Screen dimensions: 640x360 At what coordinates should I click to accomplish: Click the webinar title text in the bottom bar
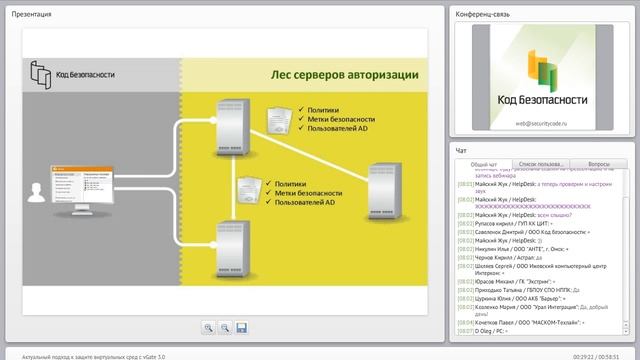pos(93,357)
